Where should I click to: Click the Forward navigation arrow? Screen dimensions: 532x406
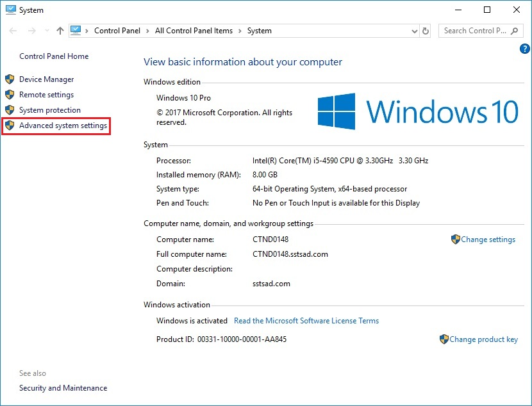point(32,31)
